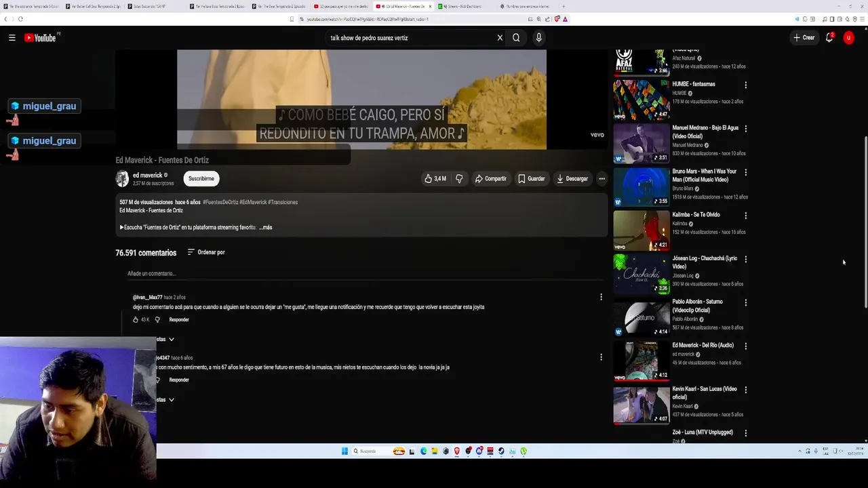Image resolution: width=868 pixels, height=488 pixels.
Task: Open the YouTube hamburger guide menu
Action: pyautogui.click(x=12, y=38)
